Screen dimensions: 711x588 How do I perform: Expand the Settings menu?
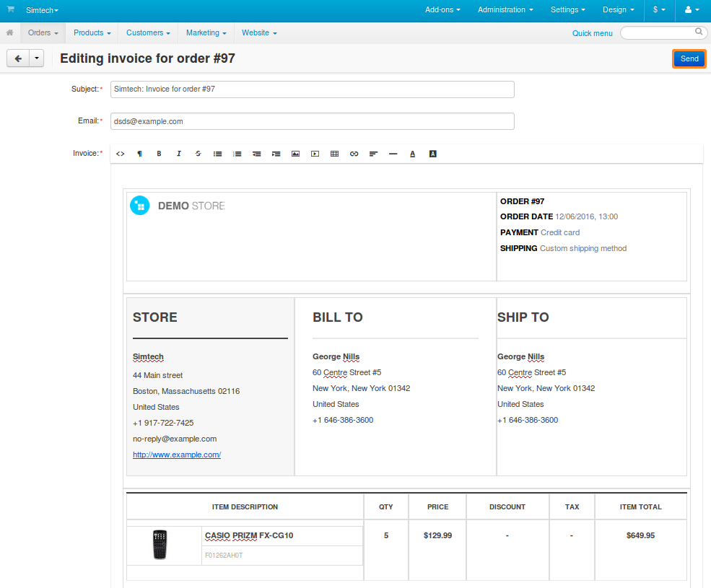point(567,9)
